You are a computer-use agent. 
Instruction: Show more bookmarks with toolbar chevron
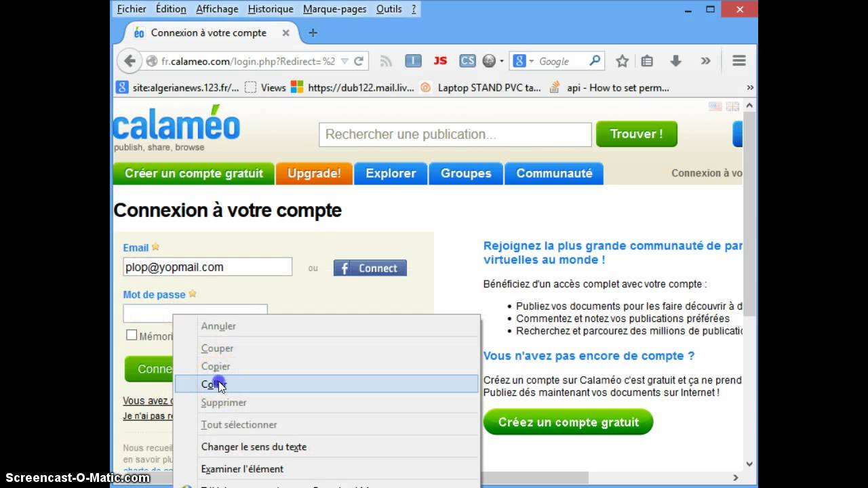pos(749,87)
